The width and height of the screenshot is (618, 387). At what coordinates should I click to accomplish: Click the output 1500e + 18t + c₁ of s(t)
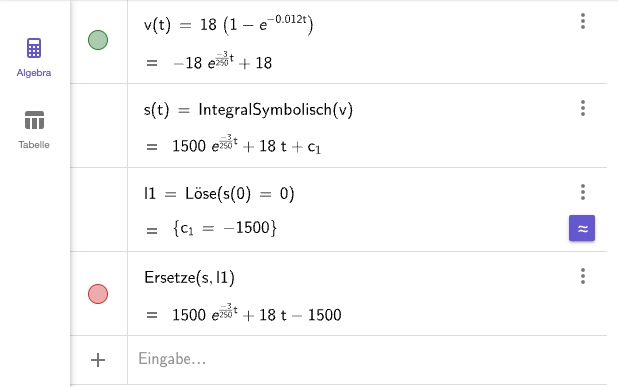pyautogui.click(x=246, y=145)
